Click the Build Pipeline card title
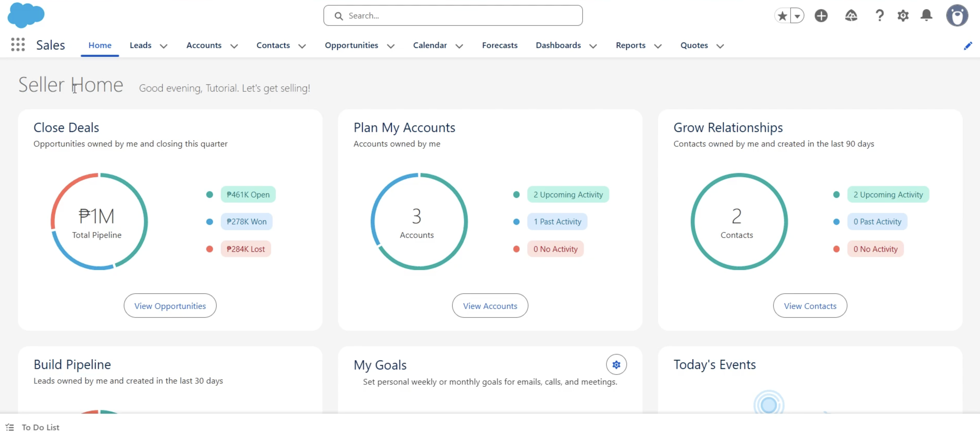980x437 pixels. pos(72,364)
